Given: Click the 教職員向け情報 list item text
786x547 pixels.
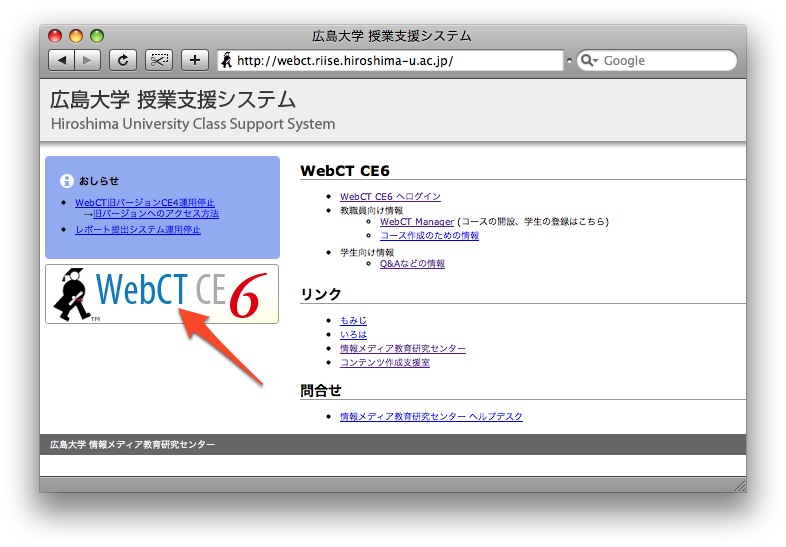Looking at the screenshot, I should (371, 211).
